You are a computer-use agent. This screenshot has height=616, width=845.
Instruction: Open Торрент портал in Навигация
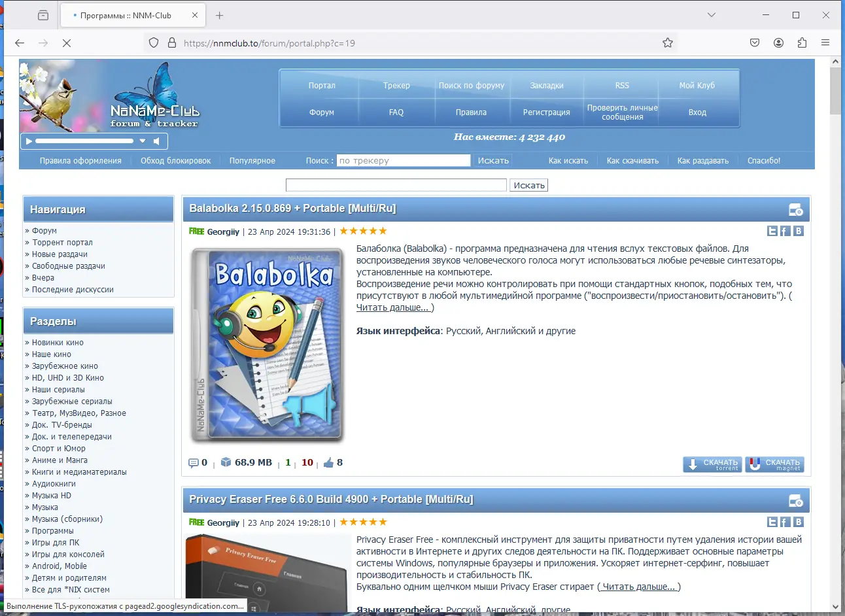[x=62, y=243]
